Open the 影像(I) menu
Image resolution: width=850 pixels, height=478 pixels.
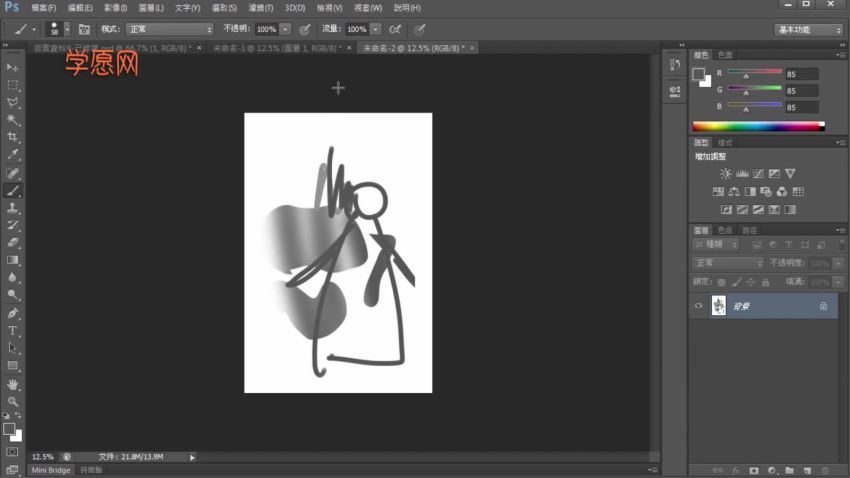[115, 8]
